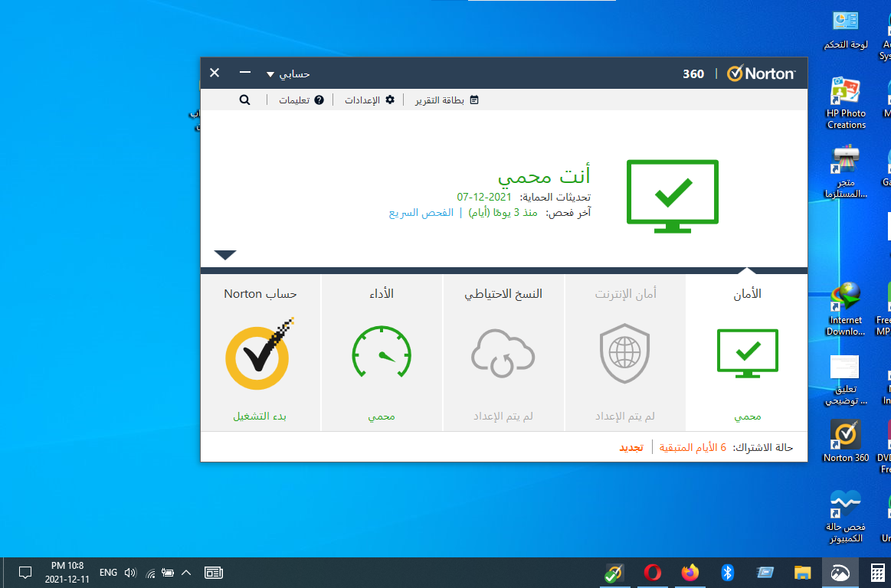Click the Norton icon in the taskbar
This screenshot has height=588, width=891.
coord(614,573)
